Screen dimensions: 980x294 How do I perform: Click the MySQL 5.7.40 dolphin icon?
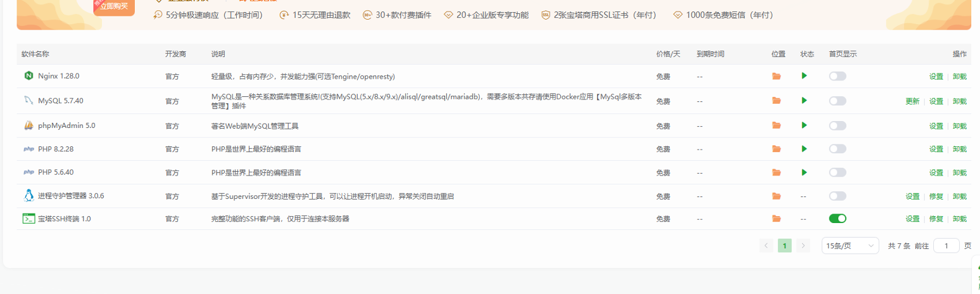point(28,100)
